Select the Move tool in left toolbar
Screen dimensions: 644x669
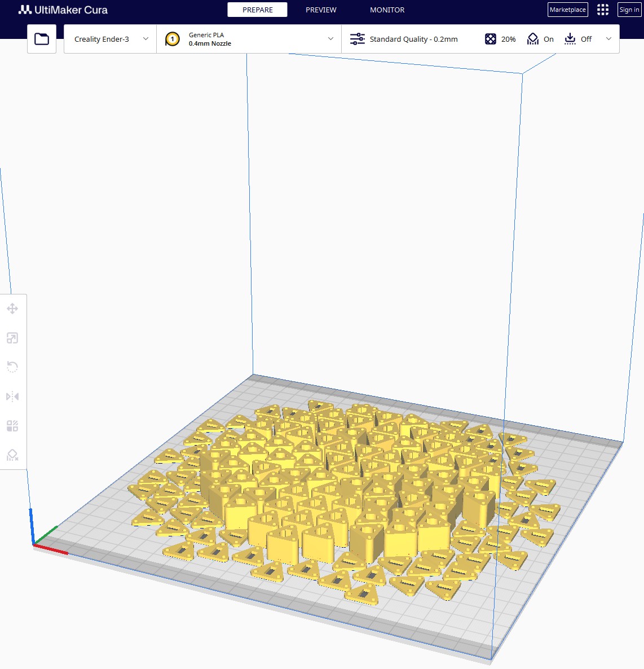tap(12, 309)
